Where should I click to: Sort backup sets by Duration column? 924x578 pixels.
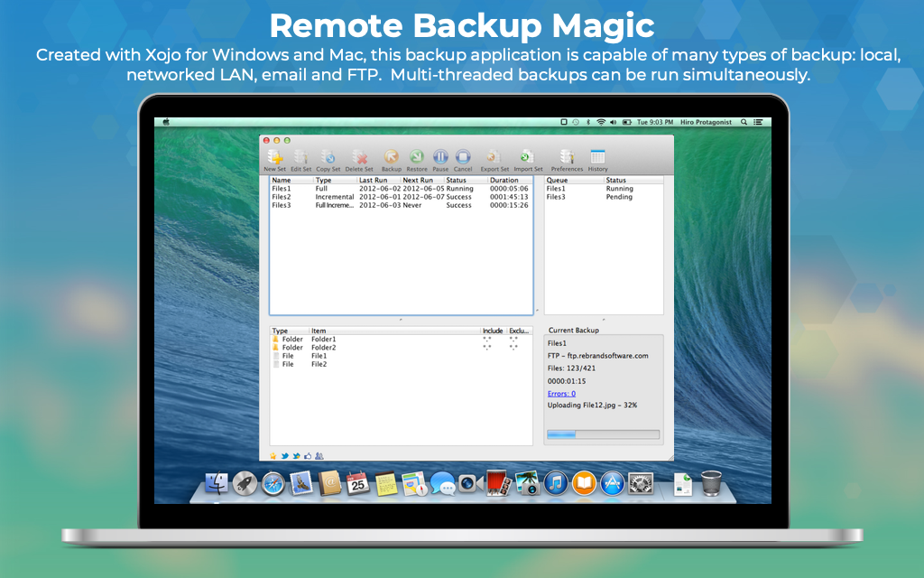pos(504,181)
